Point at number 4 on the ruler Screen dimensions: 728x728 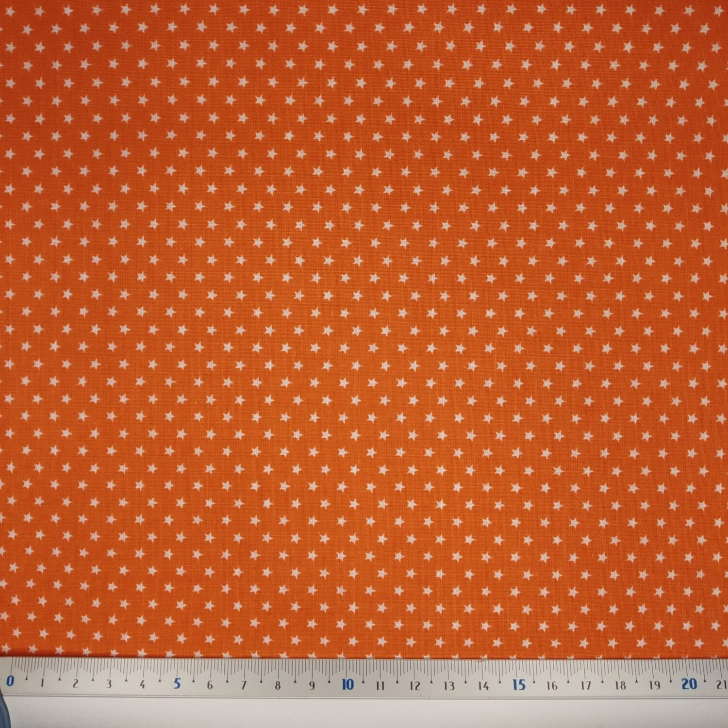pos(142,685)
